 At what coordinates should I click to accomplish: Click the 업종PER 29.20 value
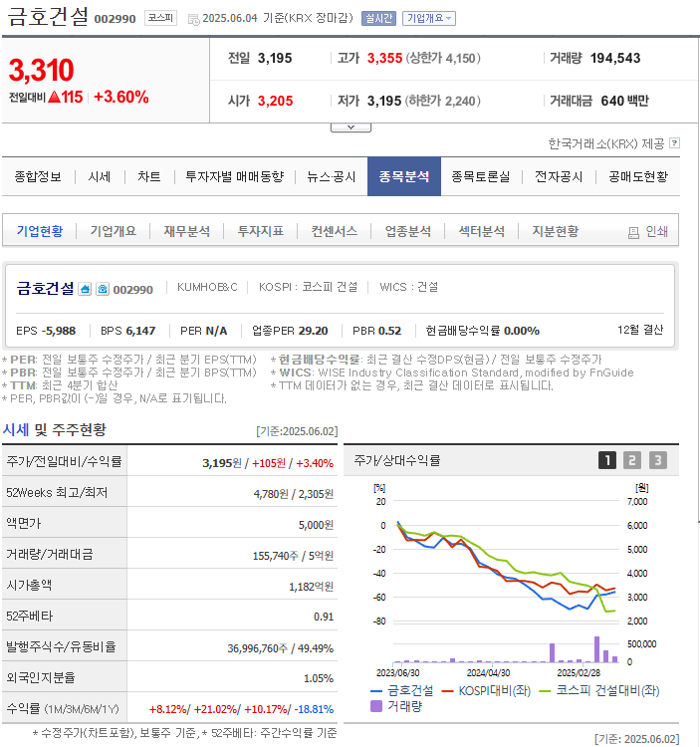coord(314,331)
